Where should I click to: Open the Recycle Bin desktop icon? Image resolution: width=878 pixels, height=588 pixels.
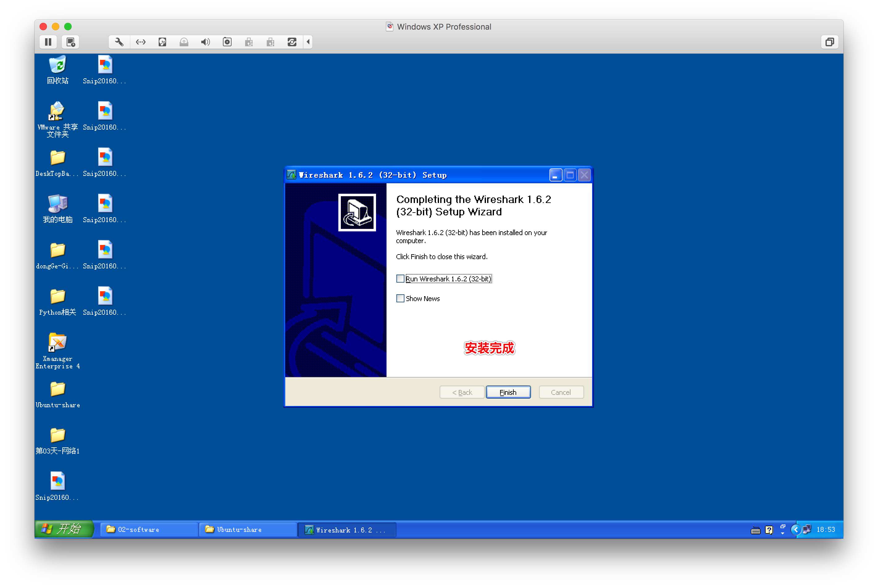click(57, 65)
